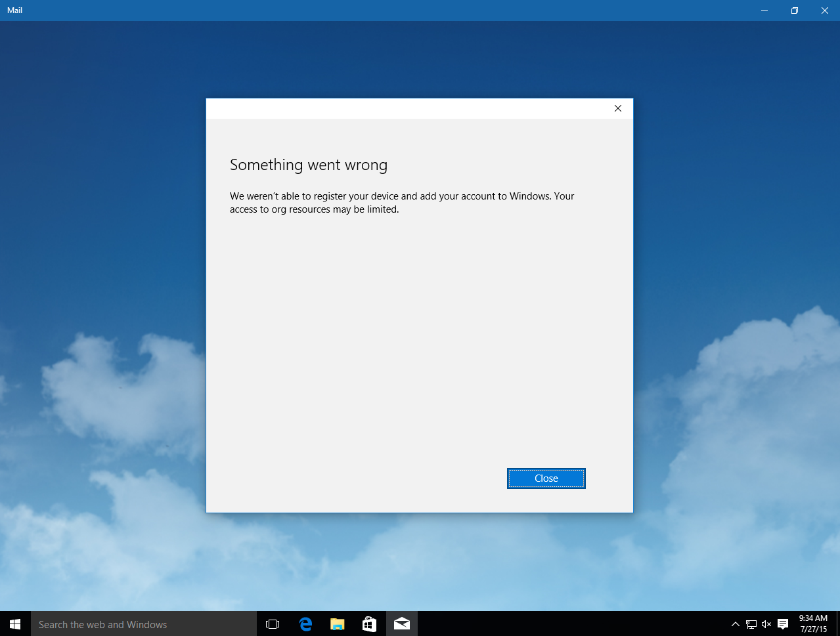This screenshot has height=636, width=840.
Task: Open the Action Center notifications icon
Action: click(x=783, y=624)
